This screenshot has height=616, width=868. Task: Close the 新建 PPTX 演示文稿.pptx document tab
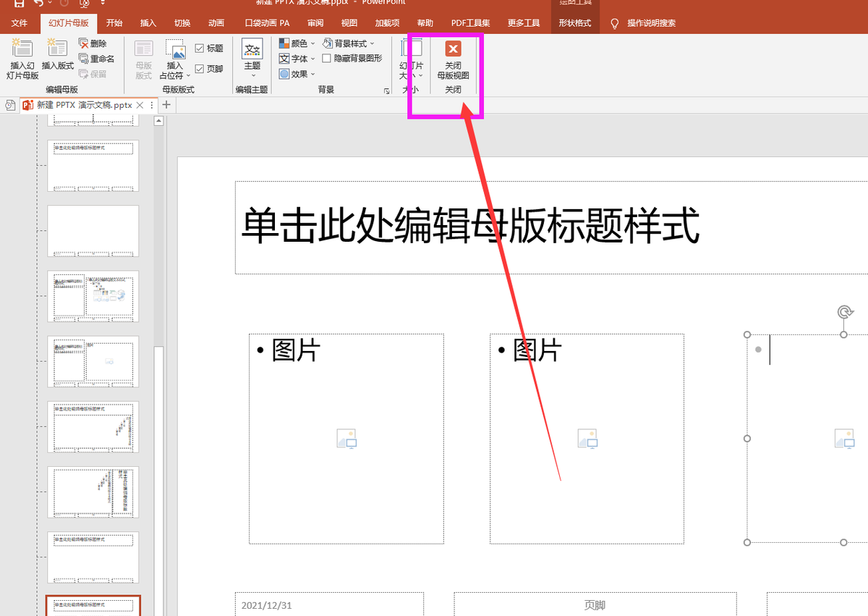(x=140, y=105)
